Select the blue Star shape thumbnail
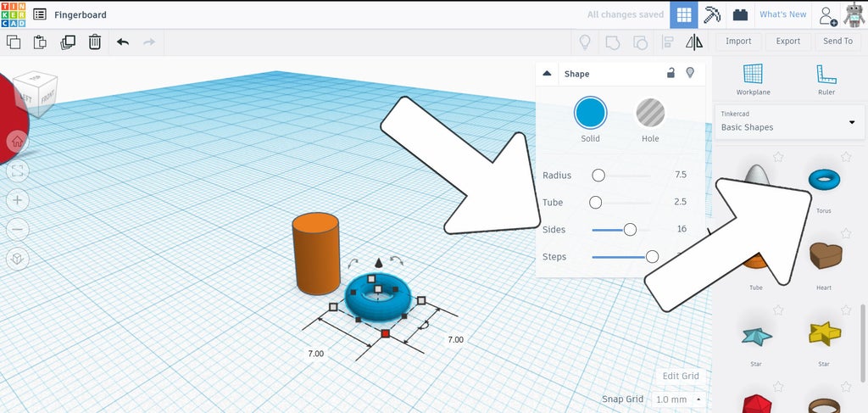The width and height of the screenshot is (868, 413). point(756,336)
